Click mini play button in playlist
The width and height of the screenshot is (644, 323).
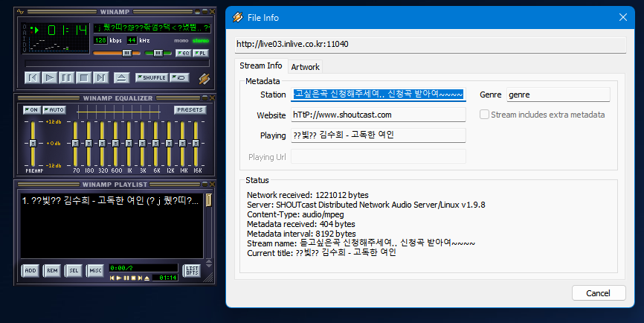[119, 278]
